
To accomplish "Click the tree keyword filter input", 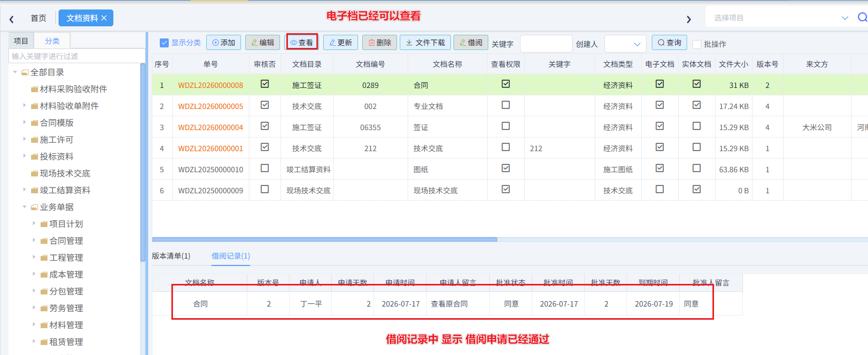I will click(x=77, y=56).
